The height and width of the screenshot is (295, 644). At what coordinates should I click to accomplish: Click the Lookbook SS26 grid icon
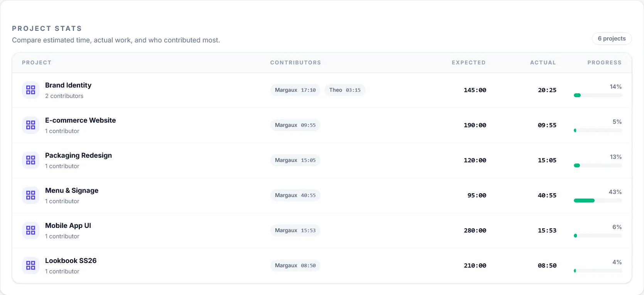point(30,265)
